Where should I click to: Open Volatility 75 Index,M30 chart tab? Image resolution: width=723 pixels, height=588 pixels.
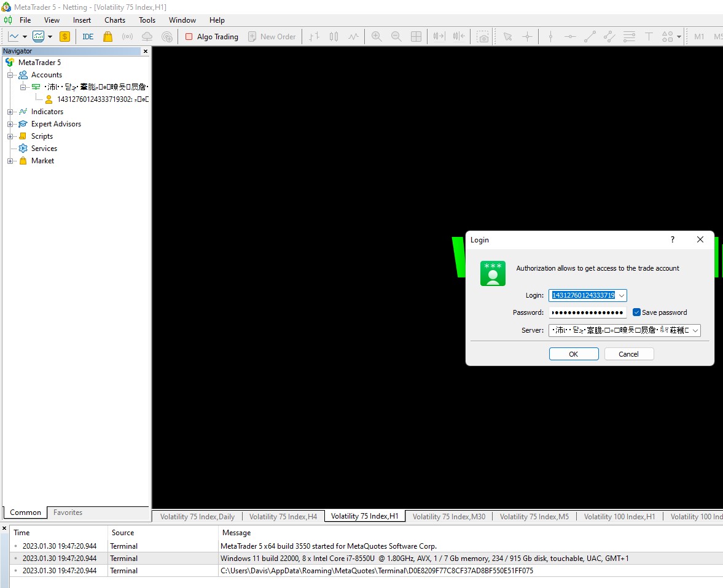pos(448,517)
